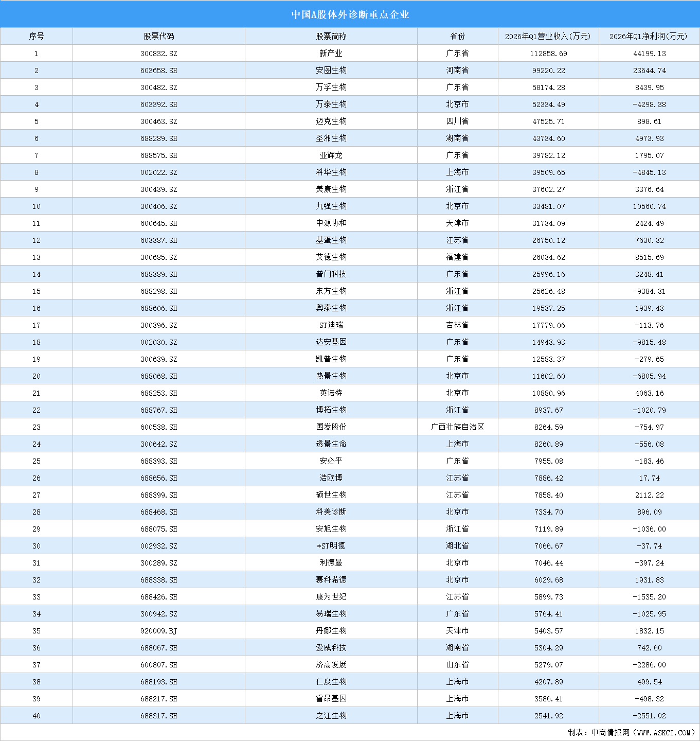The width and height of the screenshot is (700, 741).
Task: Select company name "亚辉龙"
Action: [331, 155]
